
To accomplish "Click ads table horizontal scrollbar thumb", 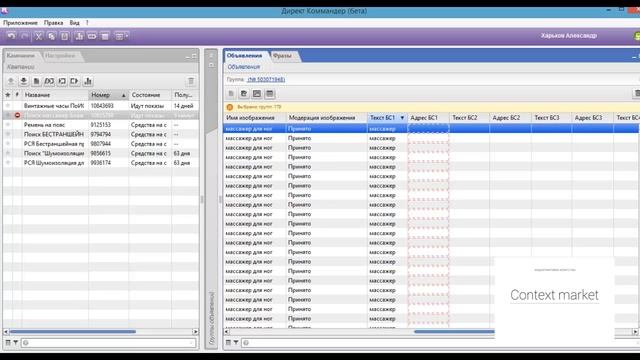I will click(454, 332).
